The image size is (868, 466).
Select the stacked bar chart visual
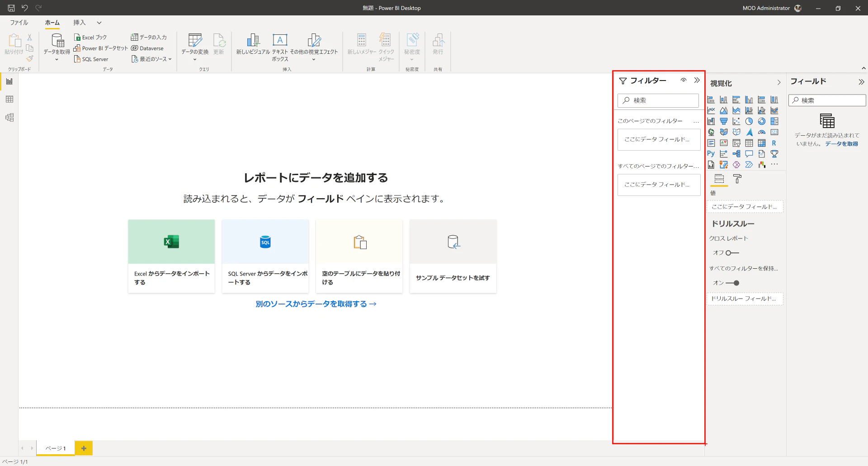pos(711,100)
